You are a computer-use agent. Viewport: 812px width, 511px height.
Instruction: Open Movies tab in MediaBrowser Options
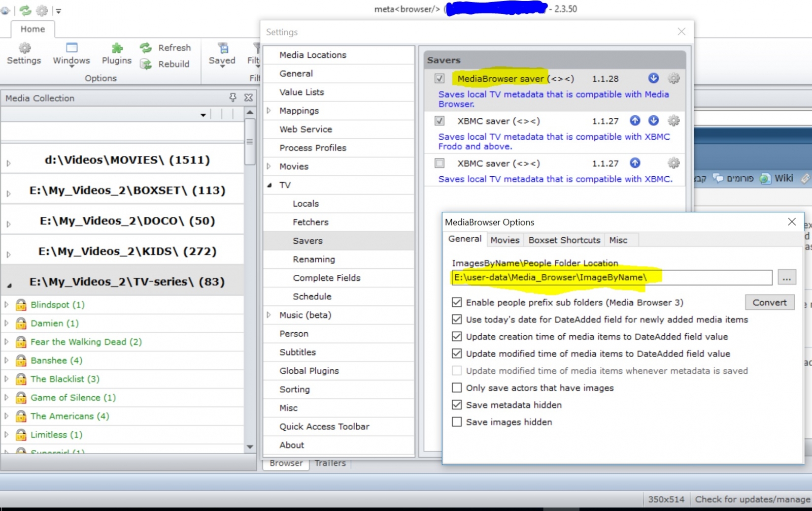click(505, 240)
